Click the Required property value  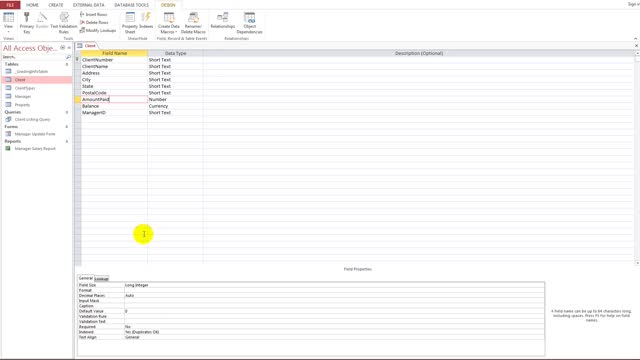[334, 327]
